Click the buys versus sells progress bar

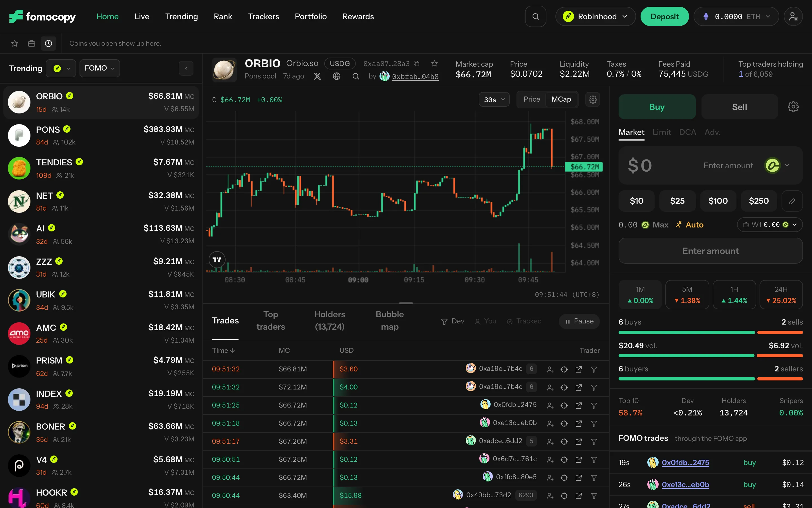[x=710, y=333]
